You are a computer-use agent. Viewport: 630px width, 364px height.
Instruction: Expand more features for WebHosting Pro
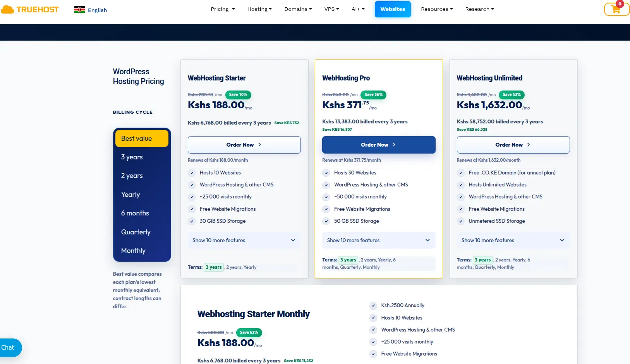[379, 240]
